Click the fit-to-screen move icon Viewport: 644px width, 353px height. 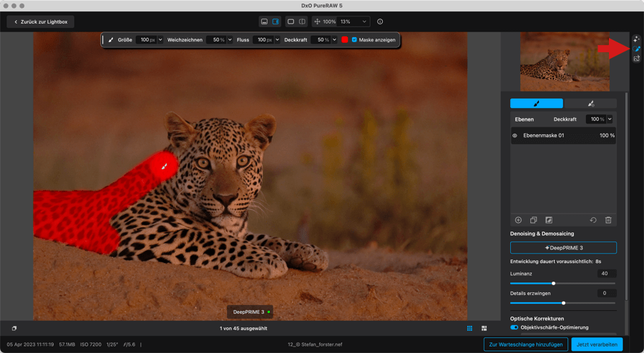pos(317,21)
